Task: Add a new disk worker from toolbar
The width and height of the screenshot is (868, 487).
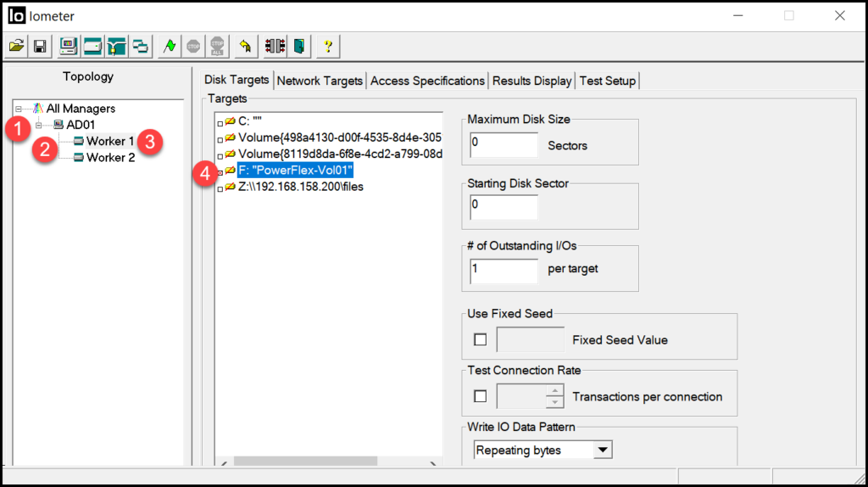Action: tap(92, 46)
